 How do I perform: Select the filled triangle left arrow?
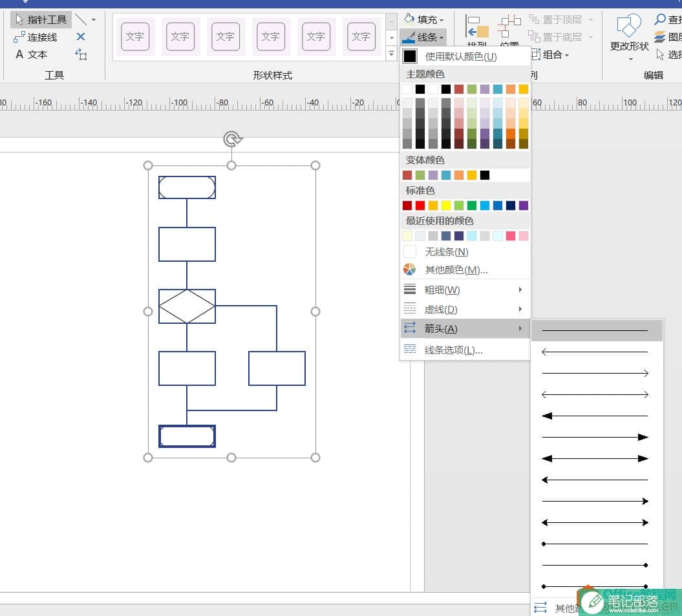click(596, 416)
